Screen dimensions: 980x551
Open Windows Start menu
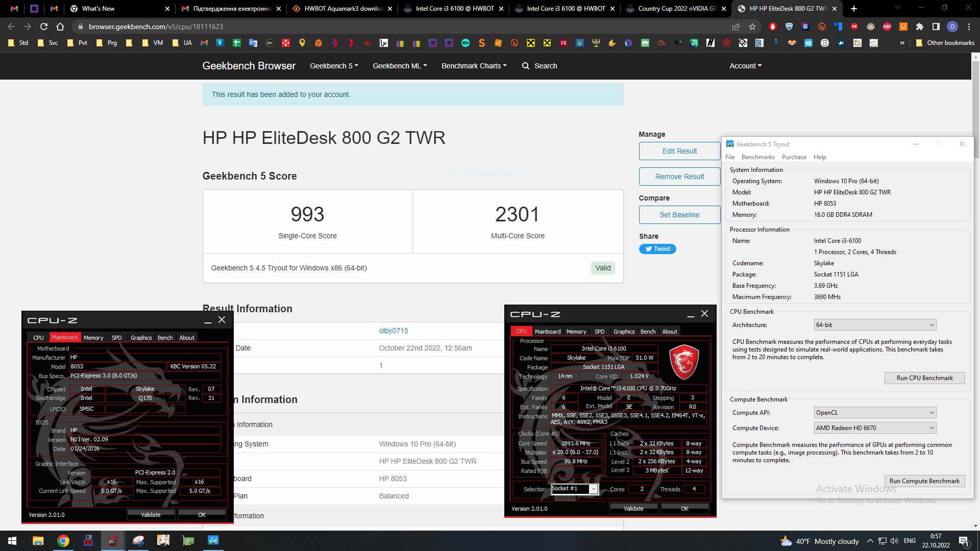tap(12, 541)
